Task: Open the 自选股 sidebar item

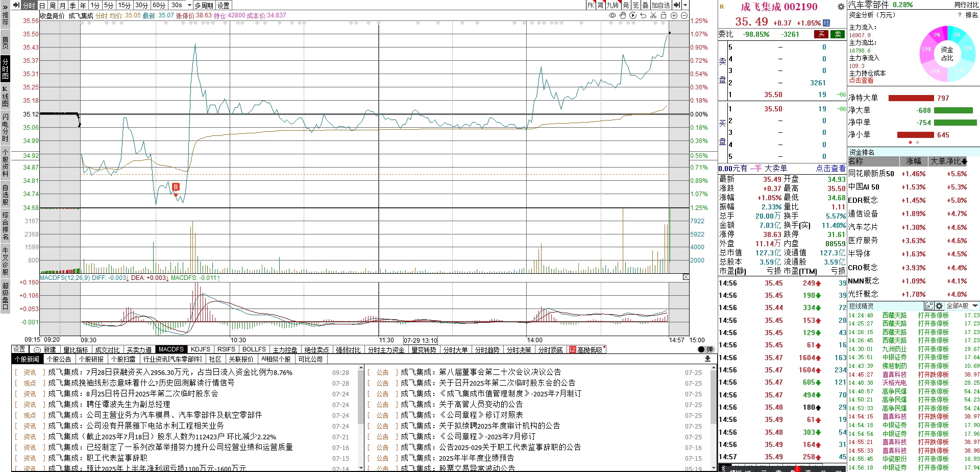Action: (x=5, y=195)
